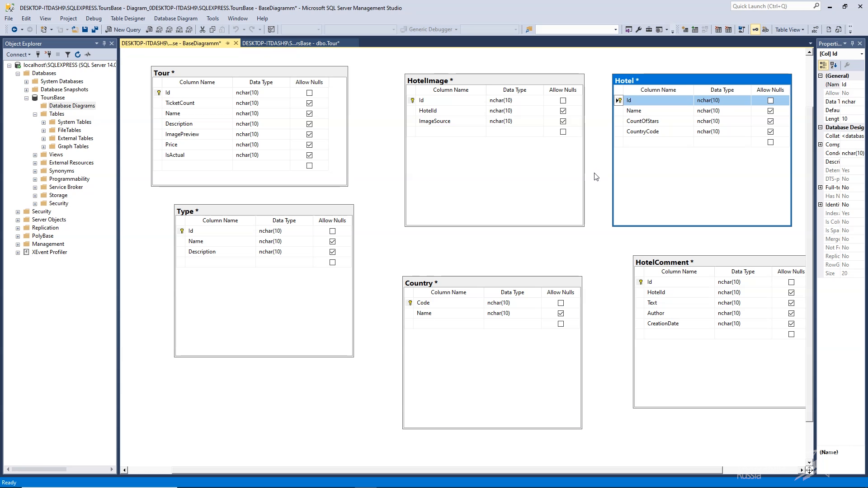
Task: Click the Cut scissors icon
Action: (202, 29)
